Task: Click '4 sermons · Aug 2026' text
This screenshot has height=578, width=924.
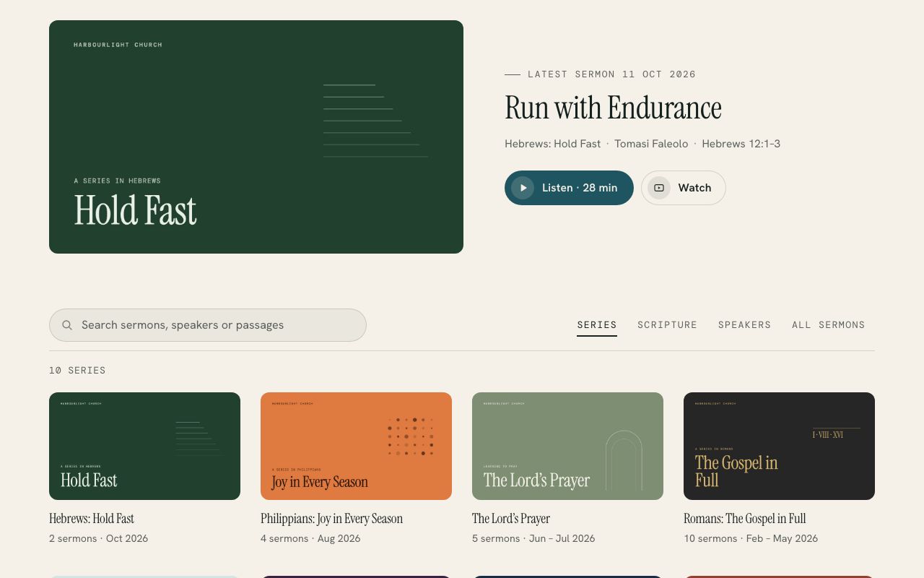Action: click(x=310, y=538)
